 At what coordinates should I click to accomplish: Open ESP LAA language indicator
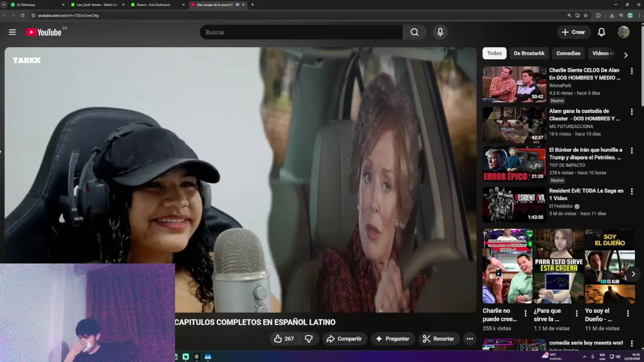602,356
